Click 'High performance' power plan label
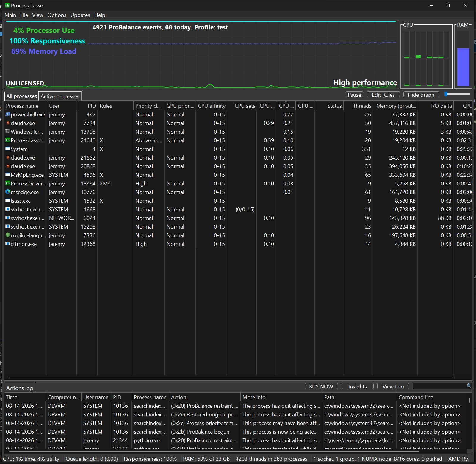Viewport: 476px width, 464px height. [x=365, y=82]
